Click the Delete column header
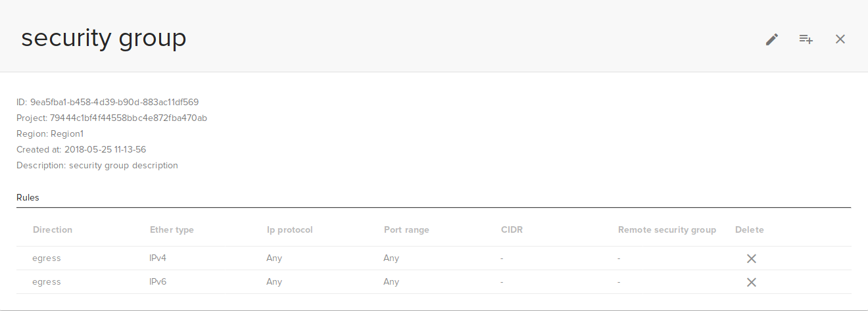 coord(749,229)
